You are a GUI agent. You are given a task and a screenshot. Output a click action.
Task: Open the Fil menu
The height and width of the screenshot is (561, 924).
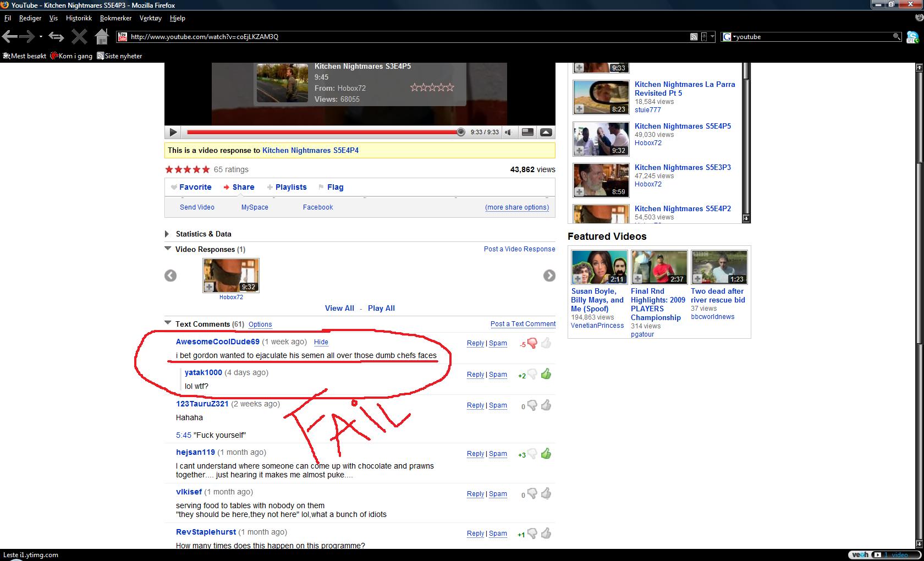coord(8,18)
